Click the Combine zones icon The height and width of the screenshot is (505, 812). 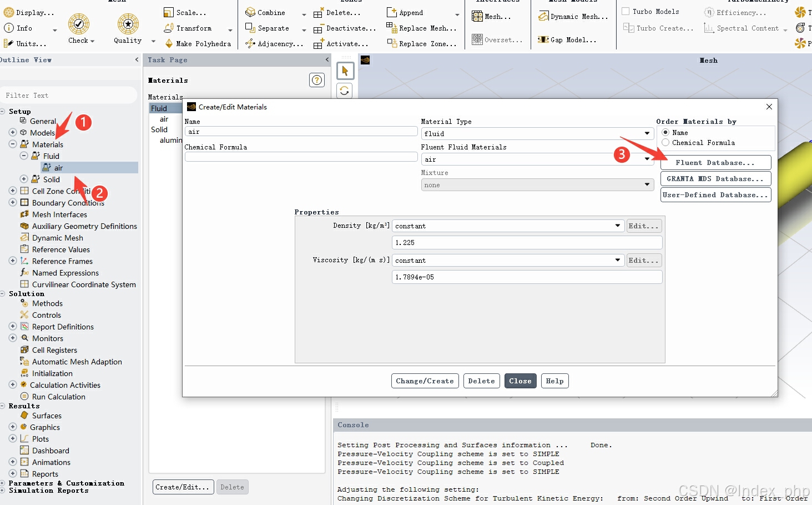(250, 12)
